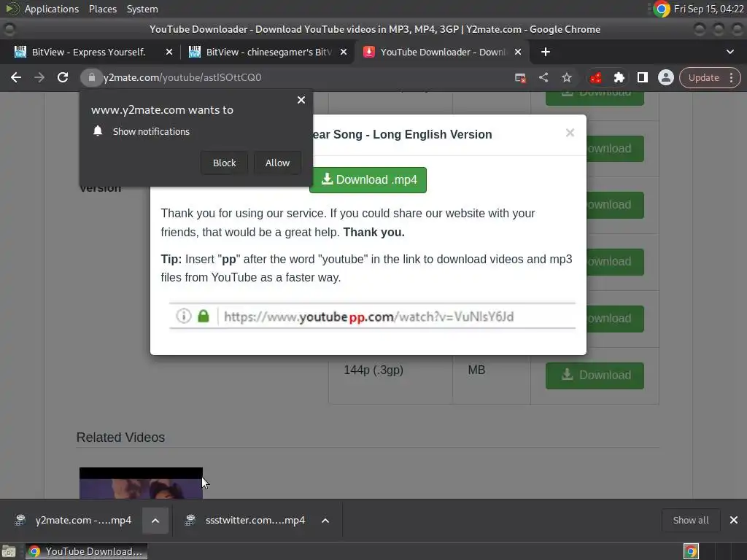Click Download button in 144p (.3gp) row
The height and width of the screenshot is (560, 747).
tap(595, 376)
